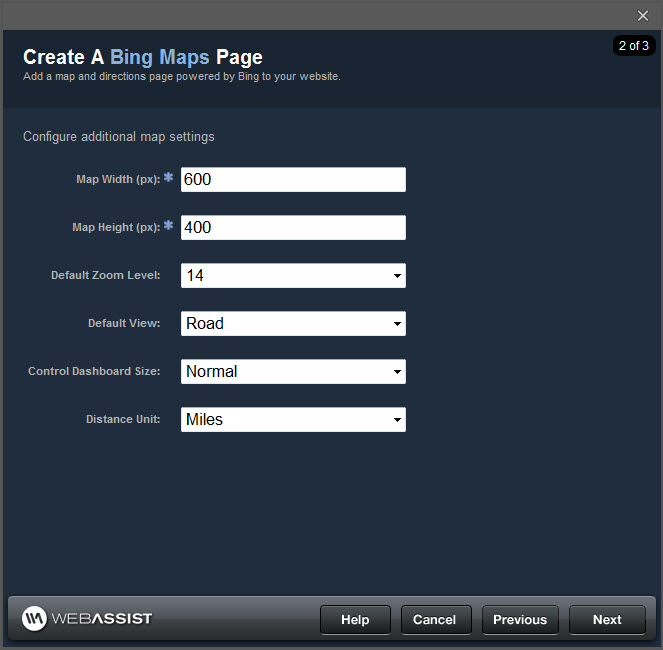The image size is (663, 650).
Task: Open the Distance Unit dropdown
Action: [293, 420]
